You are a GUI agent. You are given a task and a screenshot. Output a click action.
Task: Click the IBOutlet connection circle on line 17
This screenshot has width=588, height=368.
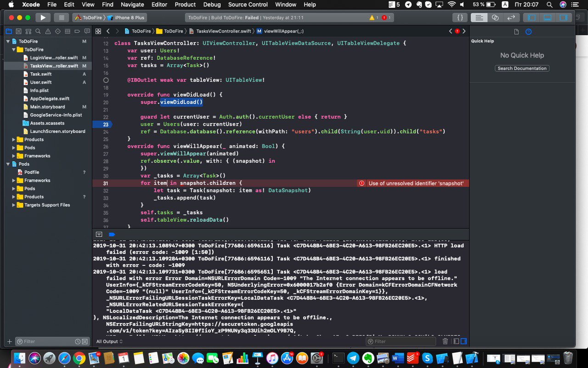pos(106,80)
